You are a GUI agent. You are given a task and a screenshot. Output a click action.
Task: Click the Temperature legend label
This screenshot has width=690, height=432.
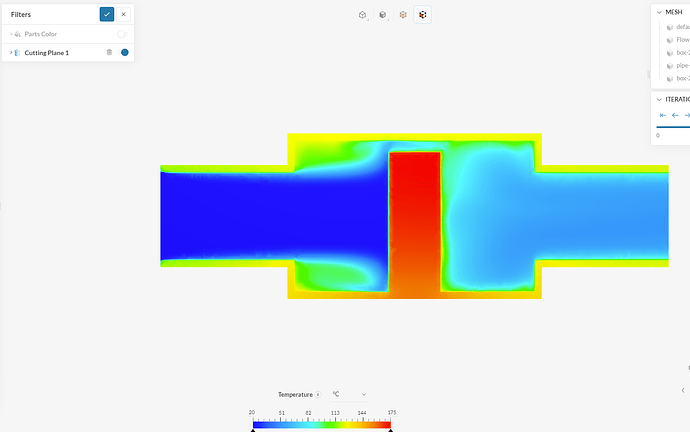(295, 395)
